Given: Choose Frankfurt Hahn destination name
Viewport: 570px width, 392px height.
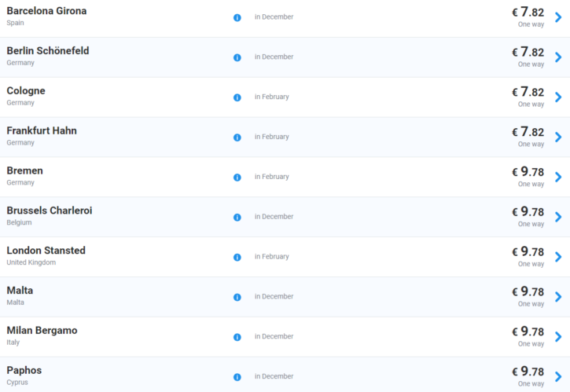Looking at the screenshot, I should (42, 130).
